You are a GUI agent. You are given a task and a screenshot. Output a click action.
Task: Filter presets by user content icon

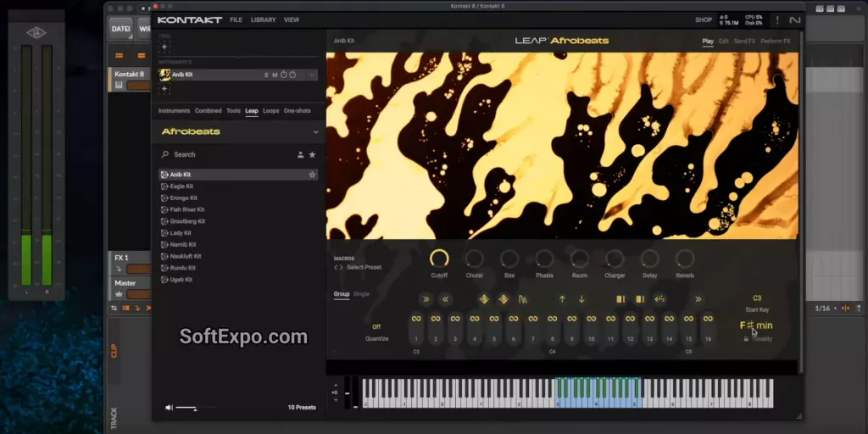tap(301, 155)
